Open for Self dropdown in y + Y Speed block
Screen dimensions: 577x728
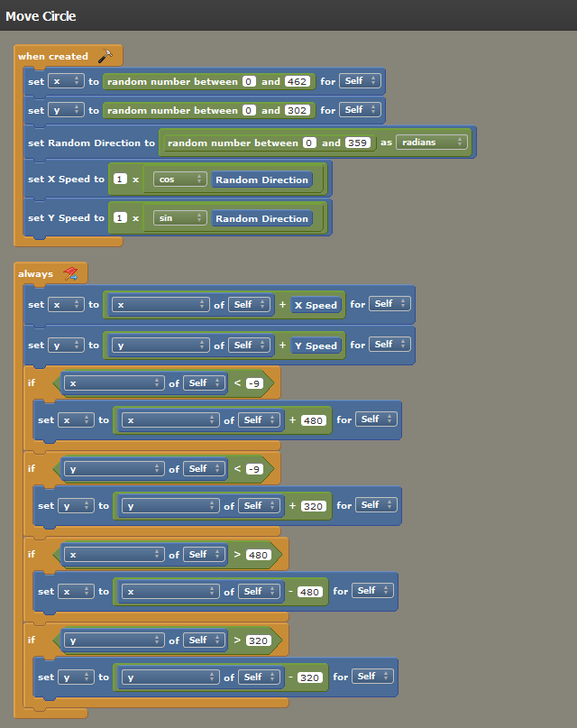click(x=390, y=344)
